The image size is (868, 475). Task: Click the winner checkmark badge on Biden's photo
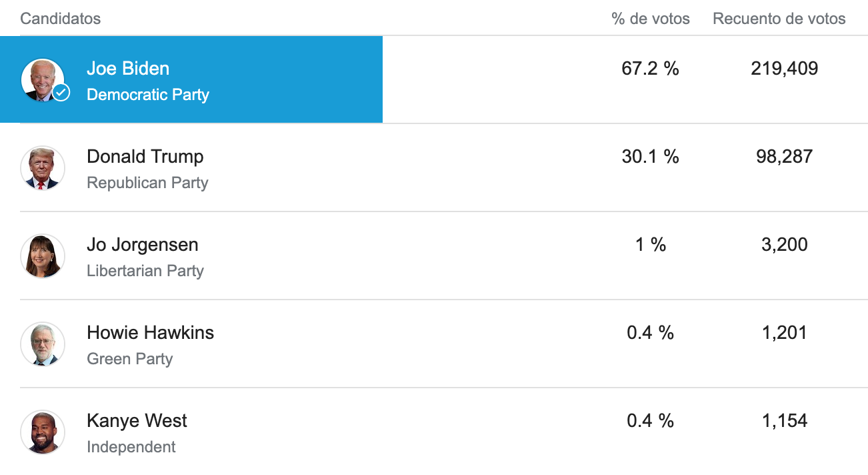[61, 92]
